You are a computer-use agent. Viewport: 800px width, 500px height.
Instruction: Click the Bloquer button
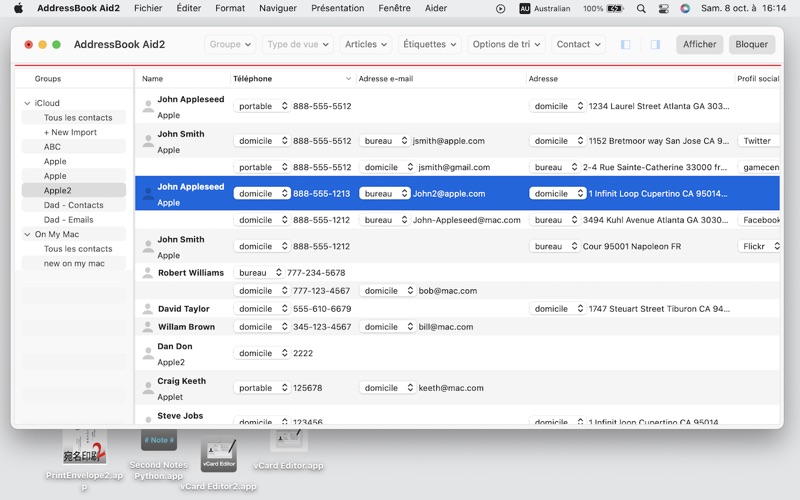tap(752, 44)
